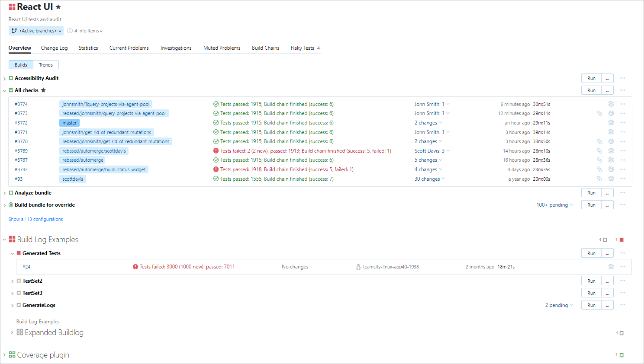Click 'Tests failed: 3000 (1000 new), passed: 7011' status
This screenshot has width=644, height=364.
pyautogui.click(x=187, y=267)
